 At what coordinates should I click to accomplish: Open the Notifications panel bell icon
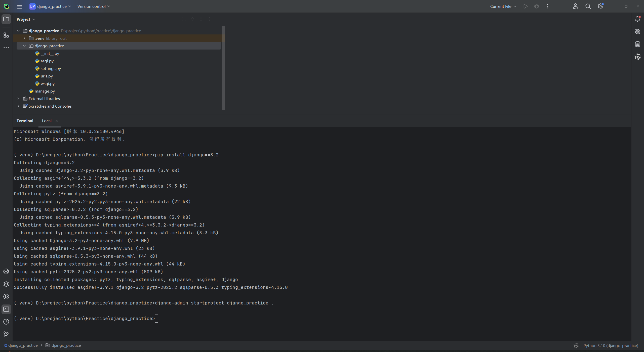pos(637,19)
